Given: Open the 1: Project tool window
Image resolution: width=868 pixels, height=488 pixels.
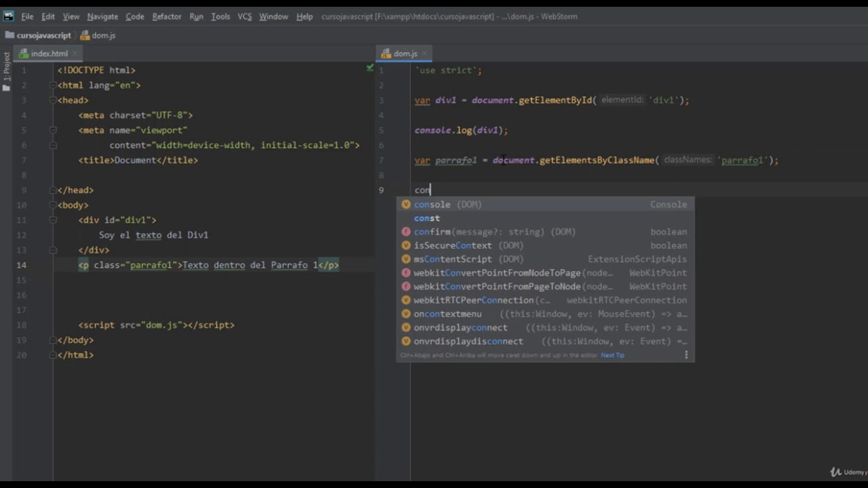Looking at the screenshot, I should tap(7, 67).
